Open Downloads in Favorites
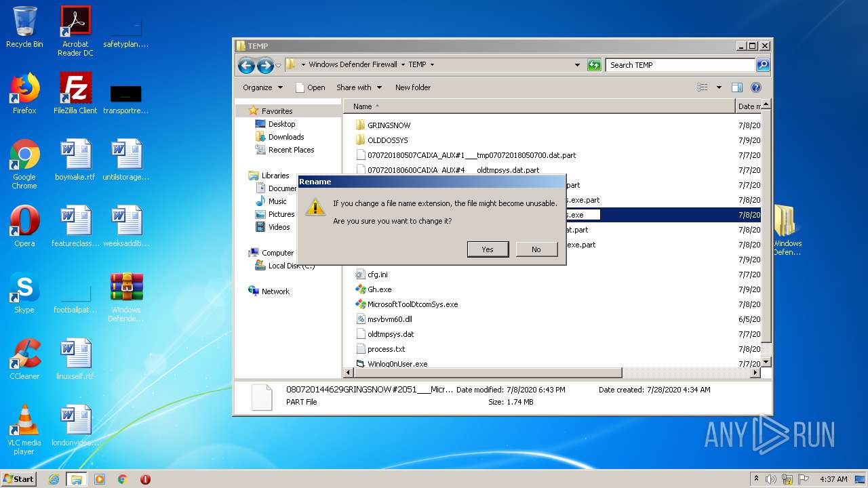Viewport: 868px width, 488px height. point(285,137)
